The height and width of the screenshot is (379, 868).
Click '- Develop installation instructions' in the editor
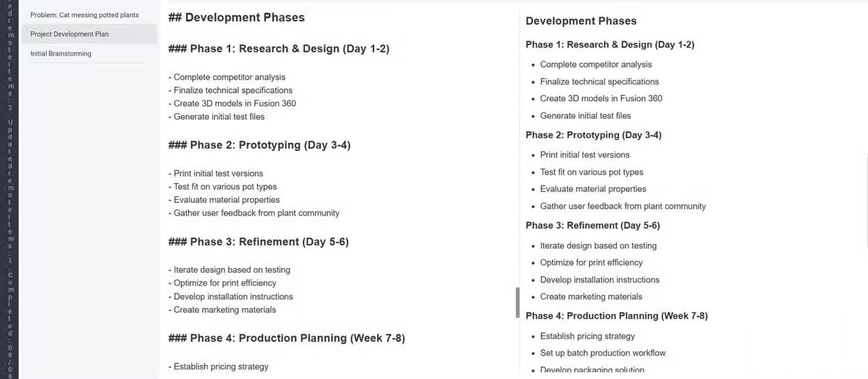[231, 297]
